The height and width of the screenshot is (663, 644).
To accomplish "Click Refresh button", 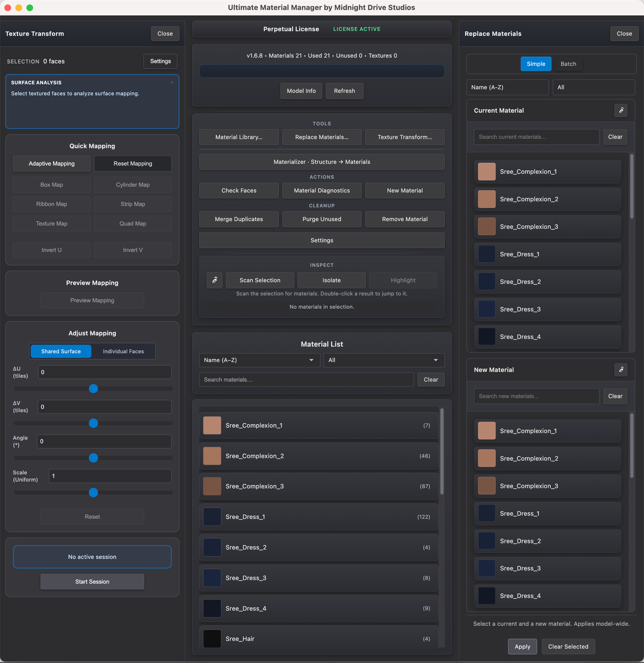I will coord(345,91).
